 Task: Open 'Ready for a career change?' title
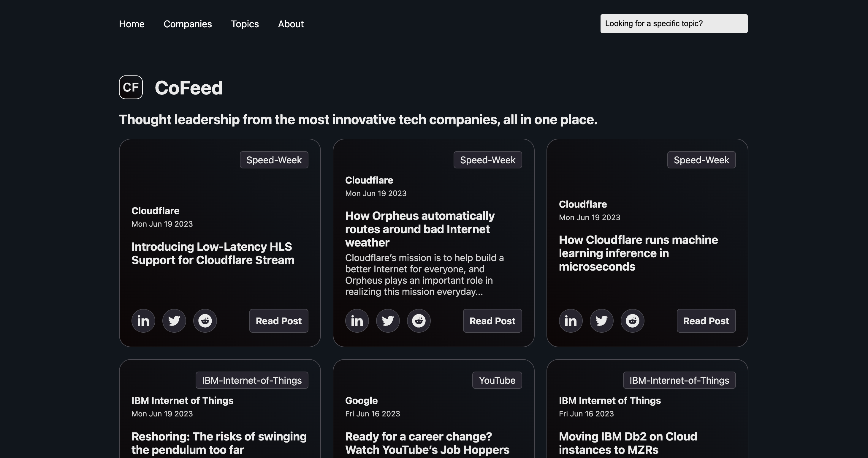point(427,443)
